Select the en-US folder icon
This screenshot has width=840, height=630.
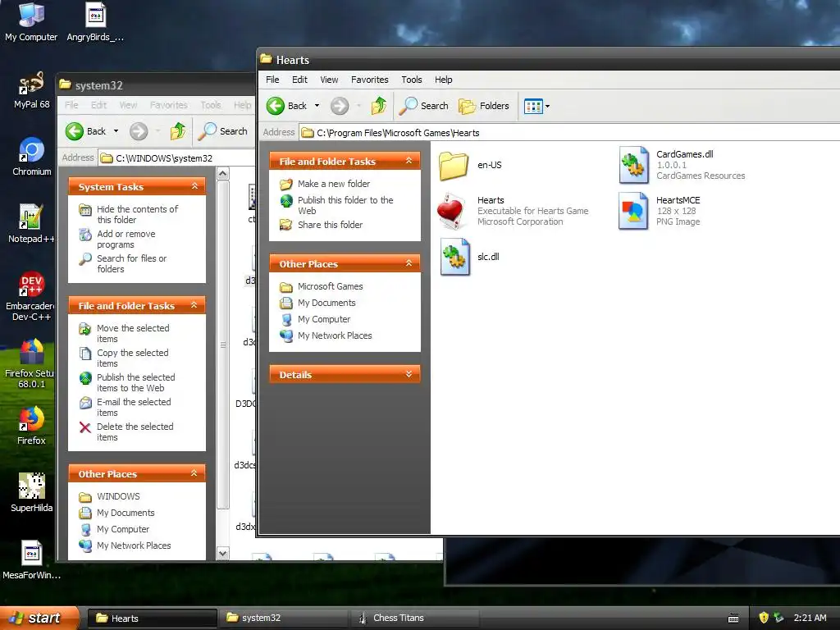454,166
